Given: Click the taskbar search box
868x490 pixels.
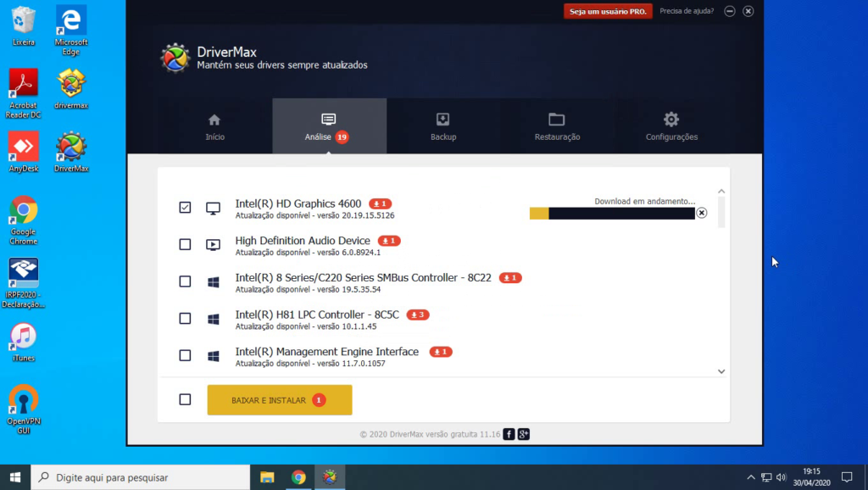Looking at the screenshot, I should [x=141, y=477].
